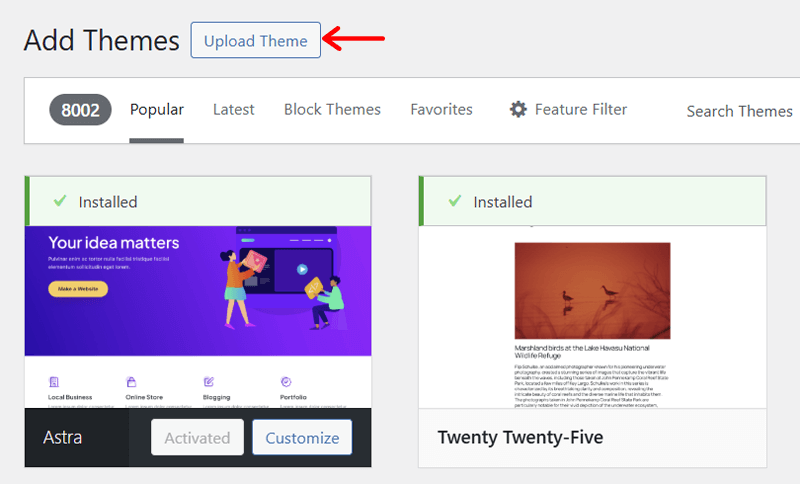Viewport: 800px width, 484px height.
Task: Click the Astra Installed checkmark icon
Action: [x=60, y=201]
